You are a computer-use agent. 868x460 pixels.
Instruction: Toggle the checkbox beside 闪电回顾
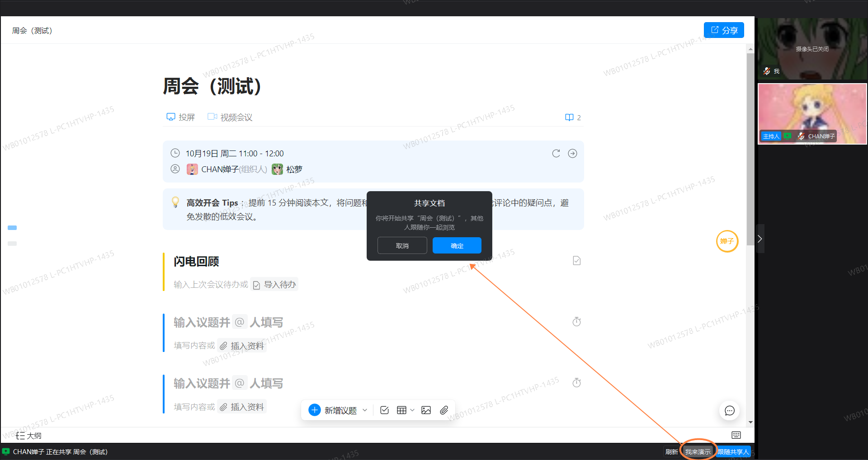(576, 260)
